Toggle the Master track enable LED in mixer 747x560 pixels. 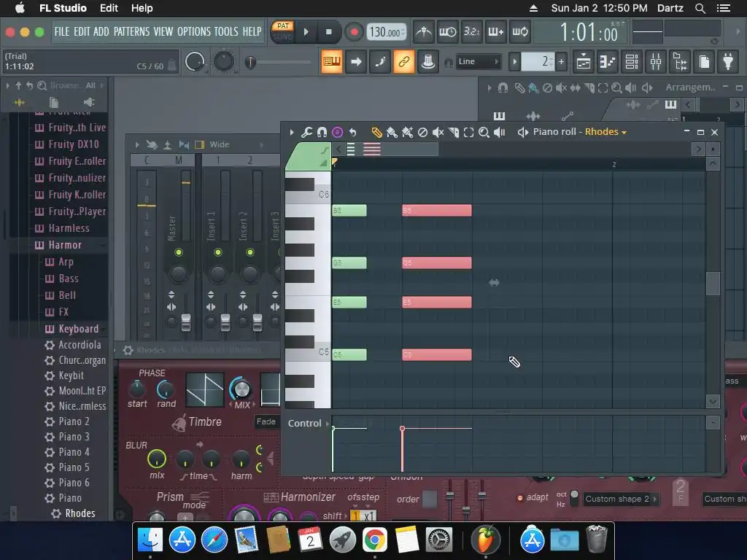click(x=179, y=252)
